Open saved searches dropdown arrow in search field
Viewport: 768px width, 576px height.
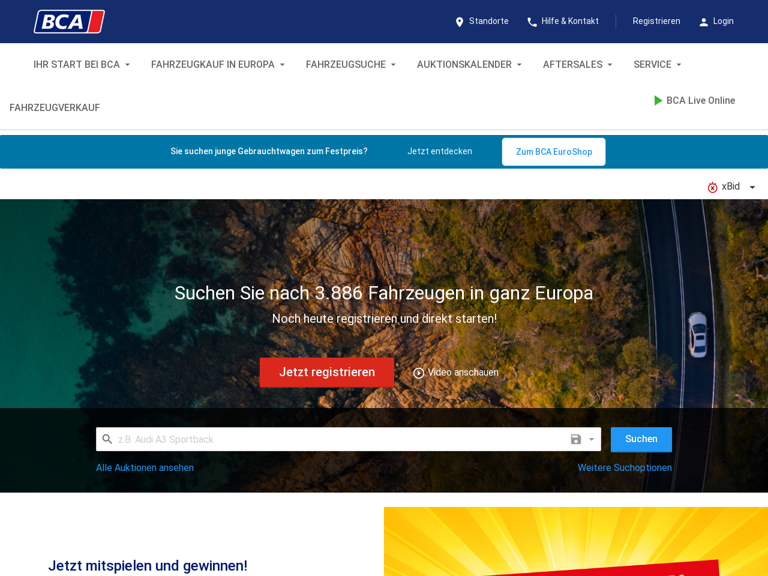pos(592,439)
